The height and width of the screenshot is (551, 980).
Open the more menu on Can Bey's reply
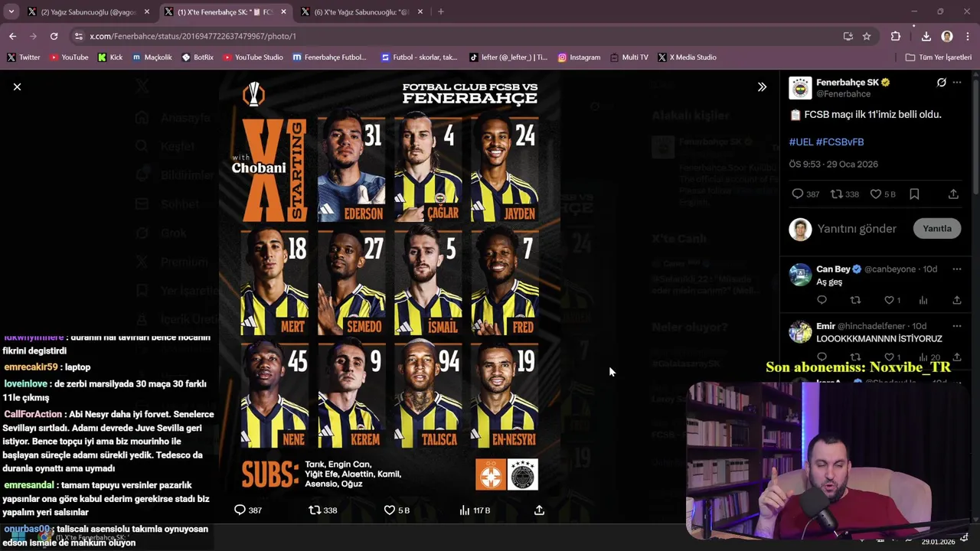point(957,269)
